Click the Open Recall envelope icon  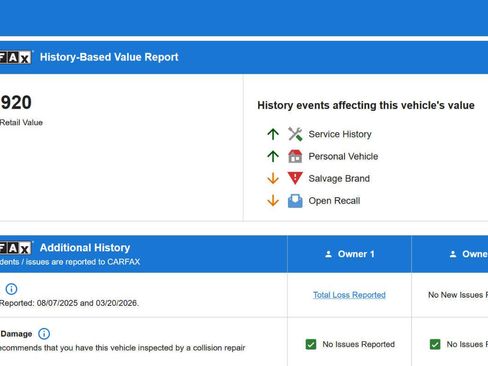[x=295, y=201]
